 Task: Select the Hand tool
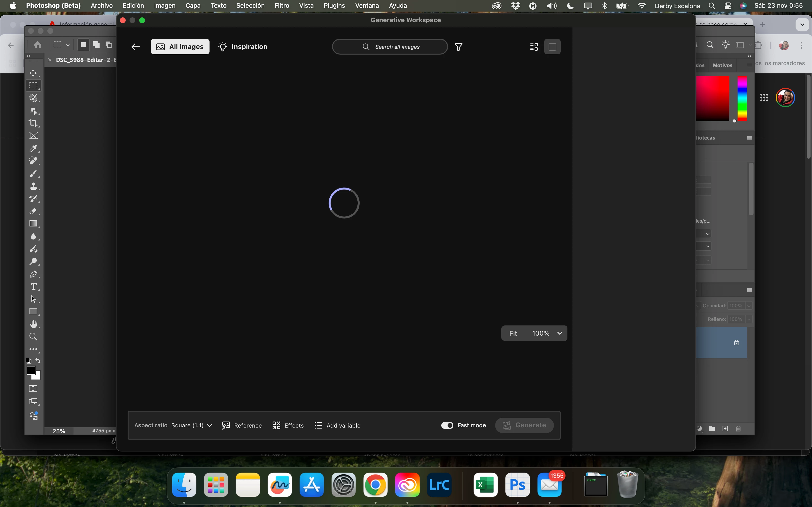[x=33, y=324]
